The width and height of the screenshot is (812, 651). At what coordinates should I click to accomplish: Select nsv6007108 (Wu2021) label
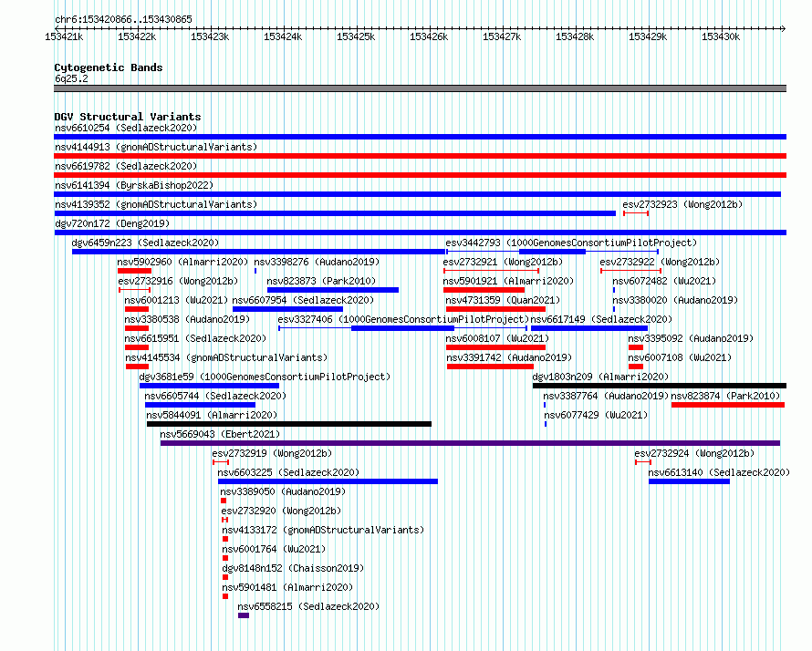pyautogui.click(x=680, y=357)
